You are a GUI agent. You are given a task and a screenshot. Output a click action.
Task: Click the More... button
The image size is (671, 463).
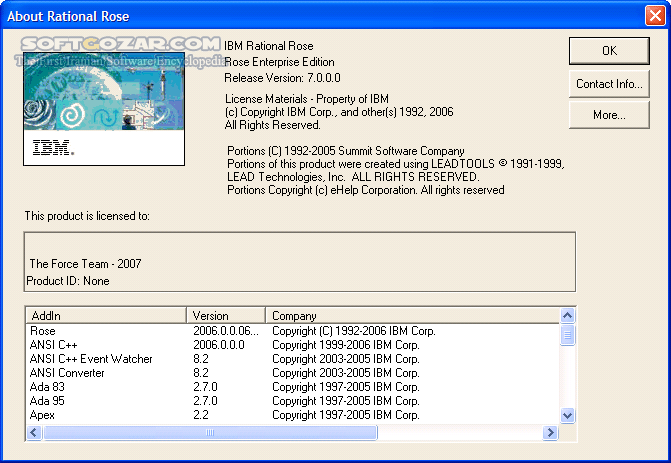pos(609,115)
